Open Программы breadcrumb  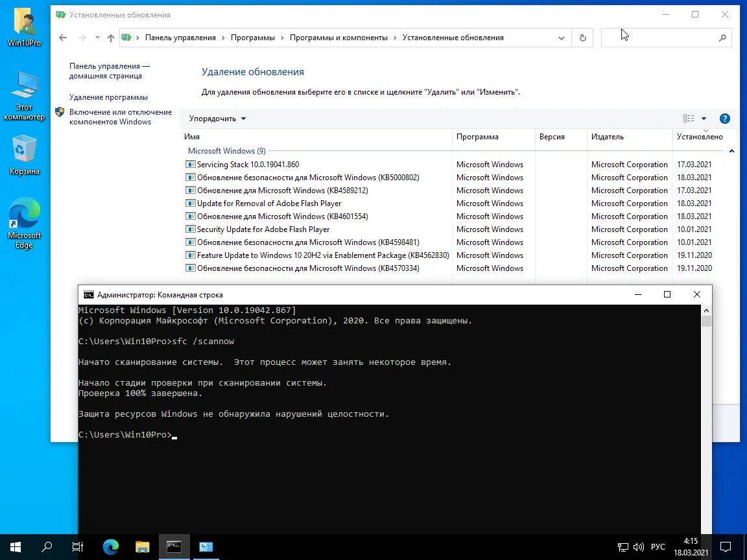coord(252,38)
